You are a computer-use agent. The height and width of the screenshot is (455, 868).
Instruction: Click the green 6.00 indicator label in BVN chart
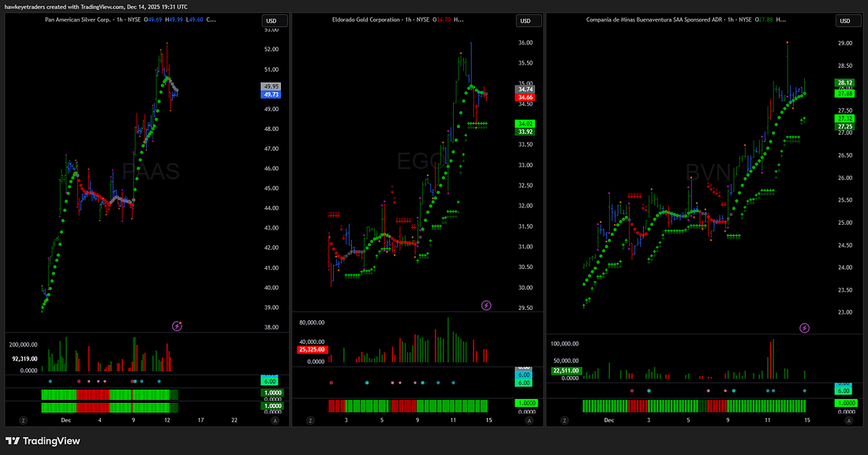click(843, 390)
